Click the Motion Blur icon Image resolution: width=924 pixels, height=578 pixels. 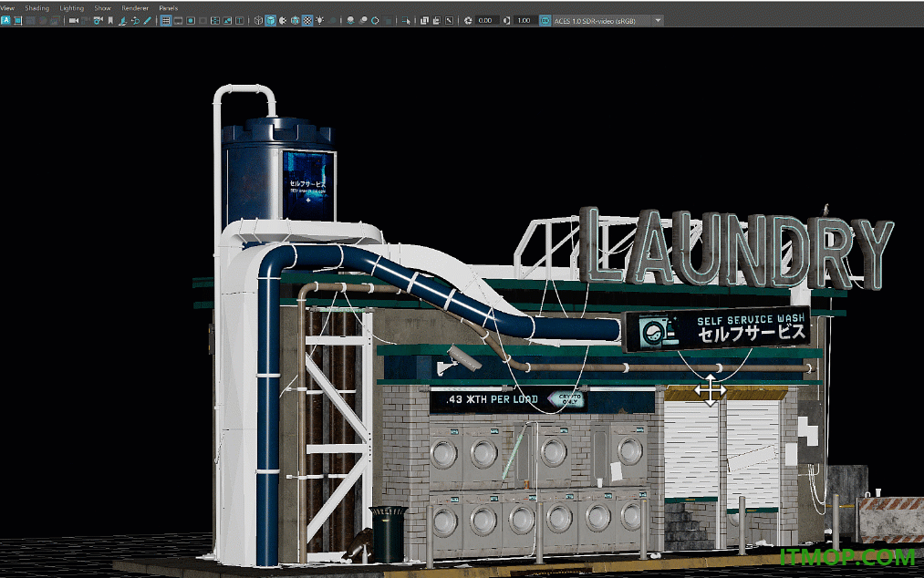(363, 21)
